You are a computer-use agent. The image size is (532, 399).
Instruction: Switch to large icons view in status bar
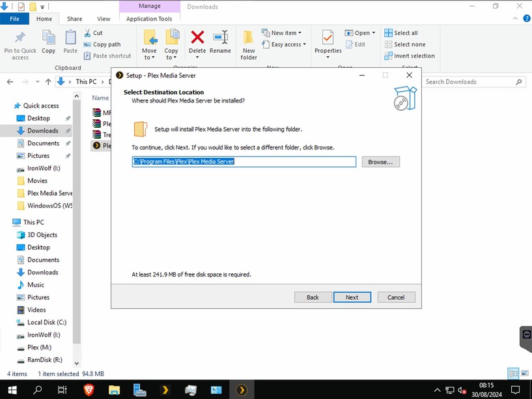click(526, 374)
